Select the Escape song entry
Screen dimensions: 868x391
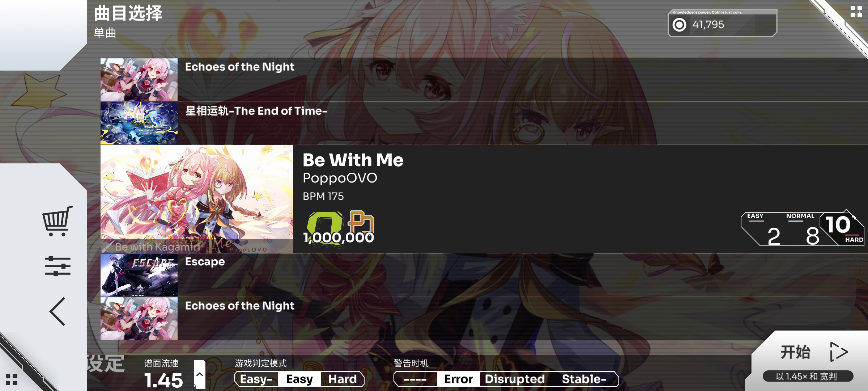click(484, 275)
